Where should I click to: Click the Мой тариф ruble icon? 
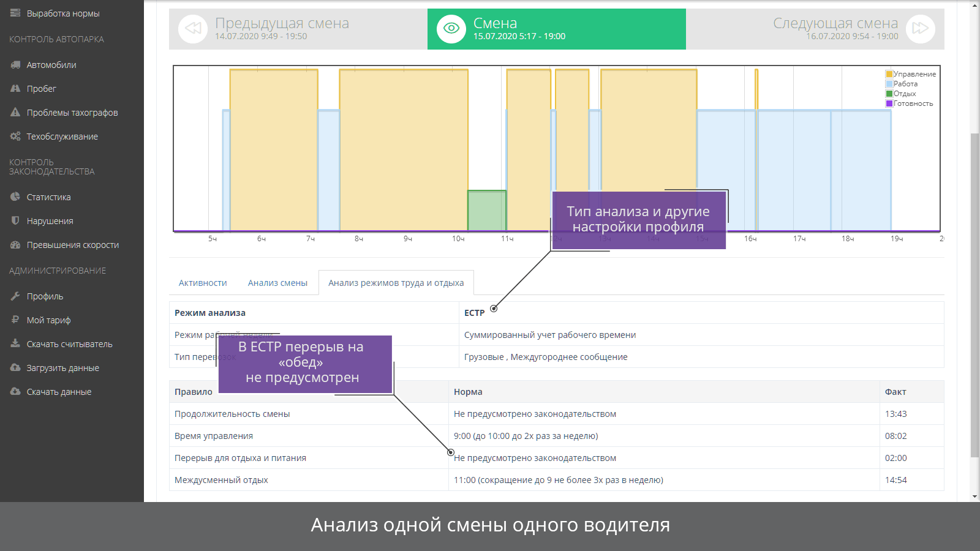click(15, 320)
